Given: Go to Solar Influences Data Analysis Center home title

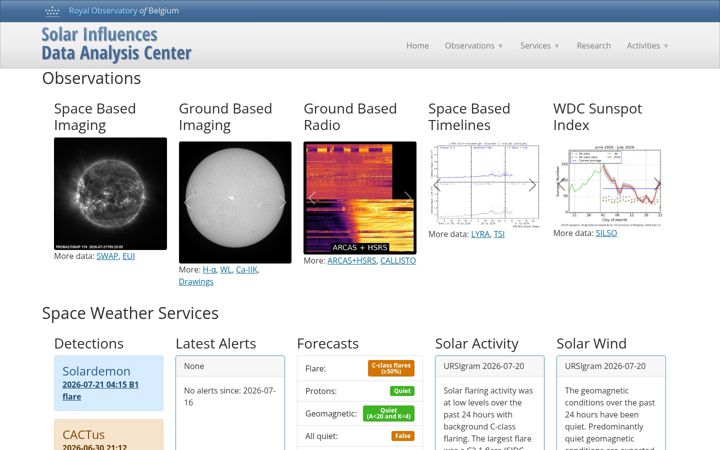Looking at the screenshot, I should [x=116, y=44].
